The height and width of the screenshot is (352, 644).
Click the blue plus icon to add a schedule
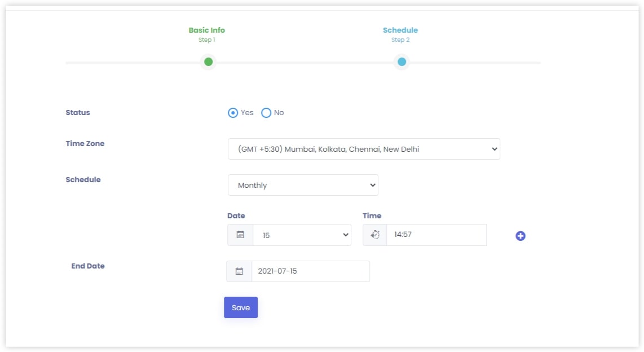click(x=519, y=235)
